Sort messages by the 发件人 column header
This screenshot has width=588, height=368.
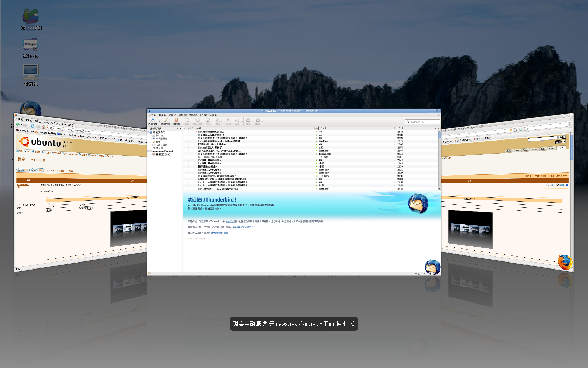pos(356,128)
